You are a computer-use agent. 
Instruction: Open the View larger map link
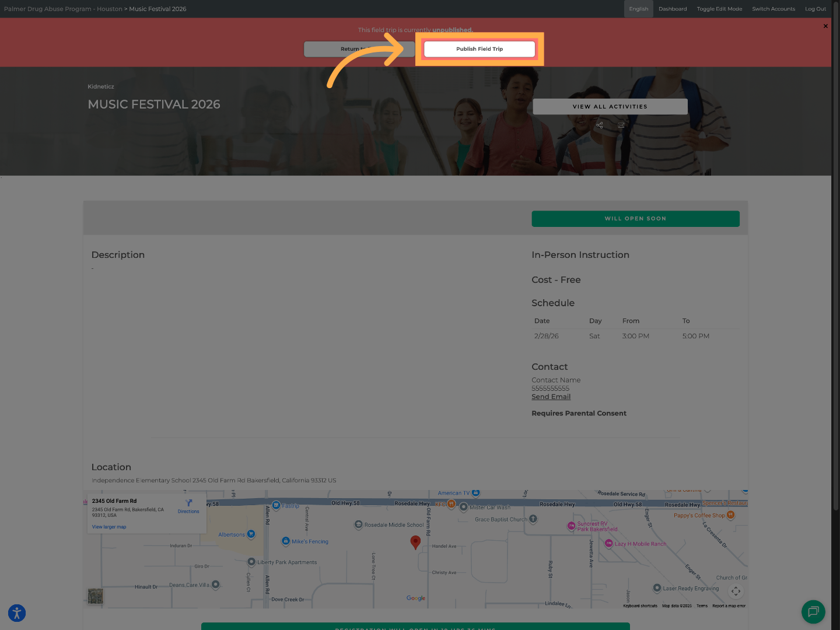109,527
